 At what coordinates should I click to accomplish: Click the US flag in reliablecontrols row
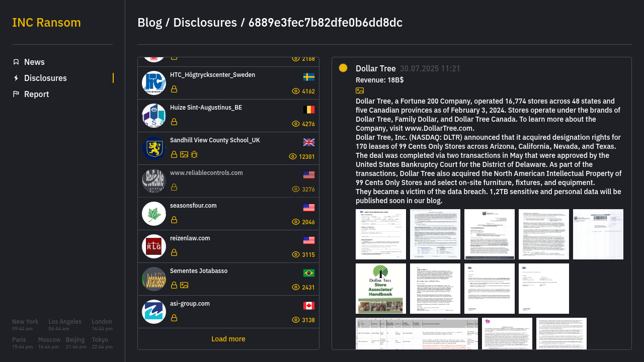(x=309, y=175)
